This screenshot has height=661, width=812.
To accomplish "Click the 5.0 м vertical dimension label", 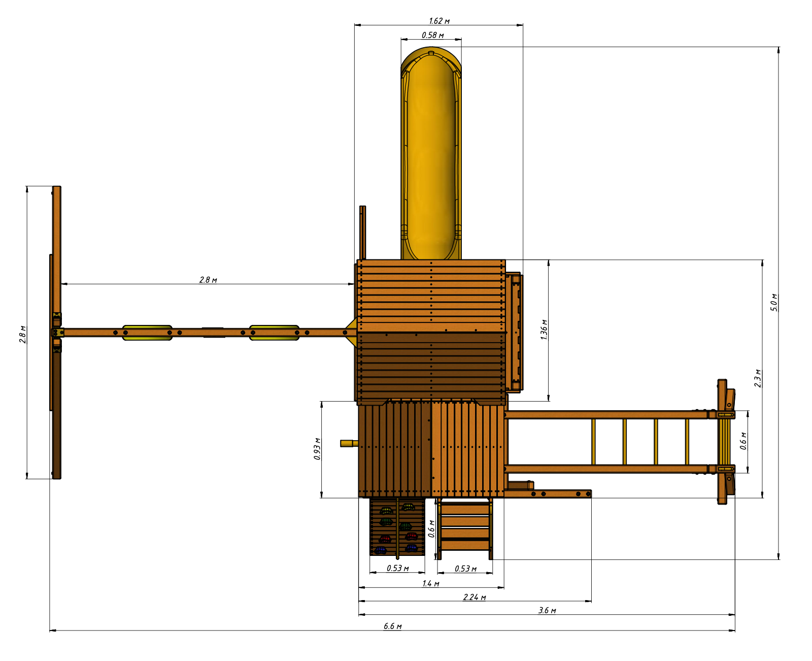I will click(x=774, y=302).
